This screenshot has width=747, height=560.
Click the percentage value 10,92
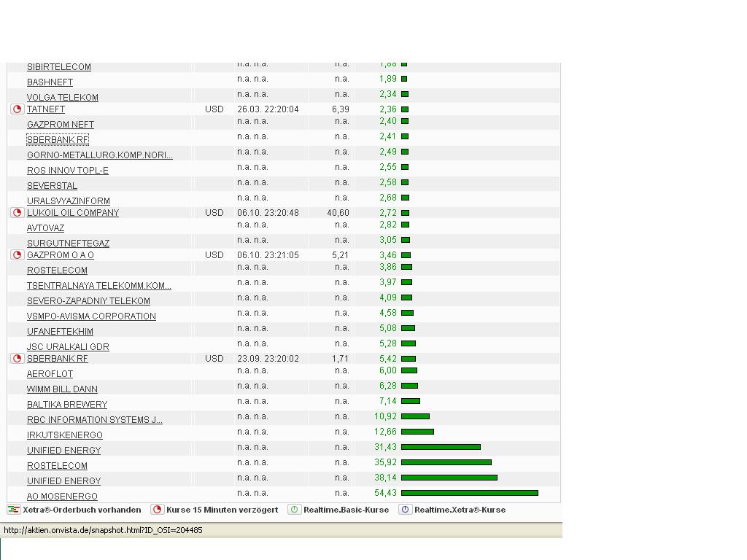tap(385, 416)
